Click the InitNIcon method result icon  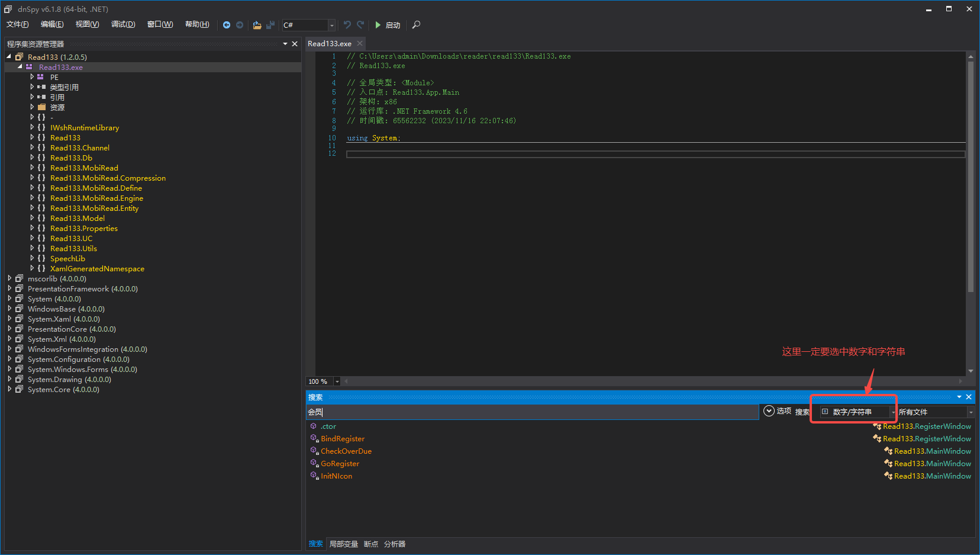314,476
